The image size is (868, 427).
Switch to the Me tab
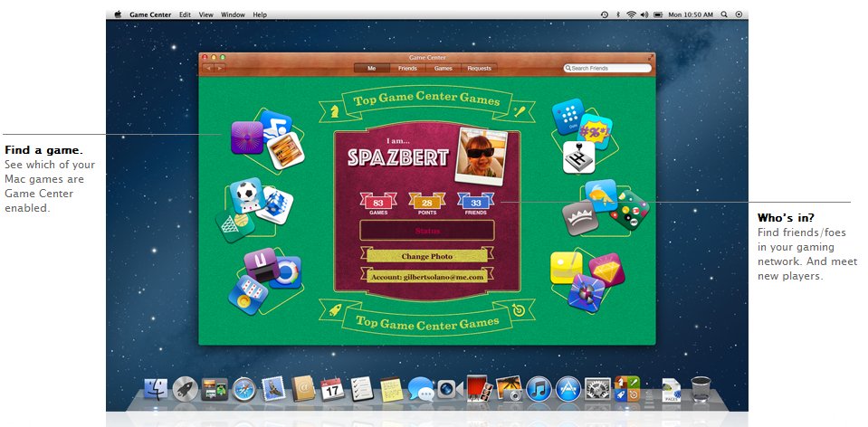point(371,68)
